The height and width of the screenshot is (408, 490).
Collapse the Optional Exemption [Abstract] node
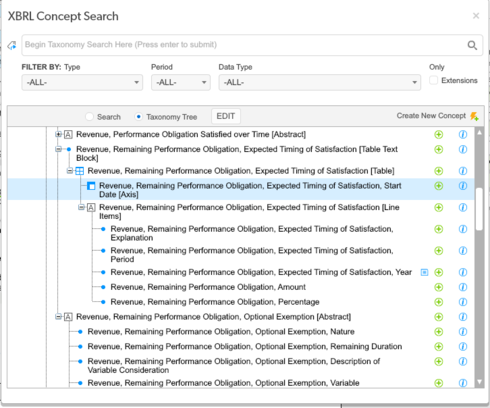58,317
